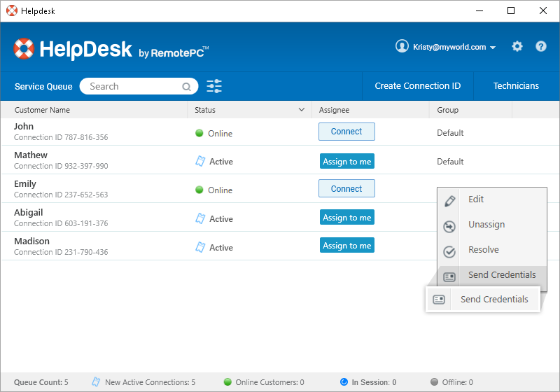Click Create Connection ID
This screenshot has height=392, width=560.
click(x=417, y=86)
